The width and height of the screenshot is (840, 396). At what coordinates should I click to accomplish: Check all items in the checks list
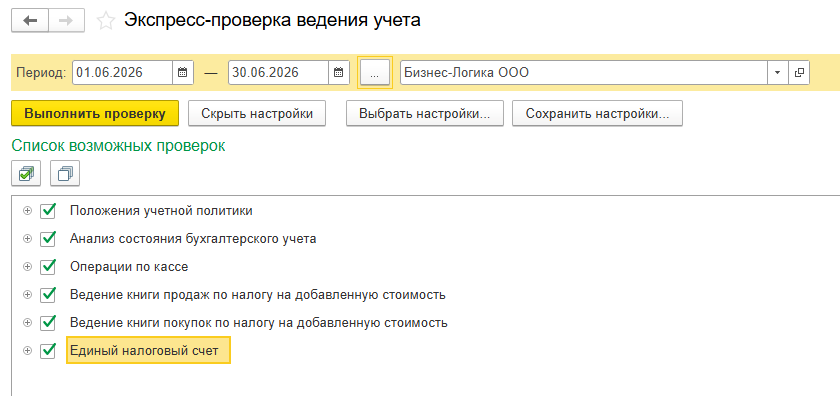tap(26, 173)
